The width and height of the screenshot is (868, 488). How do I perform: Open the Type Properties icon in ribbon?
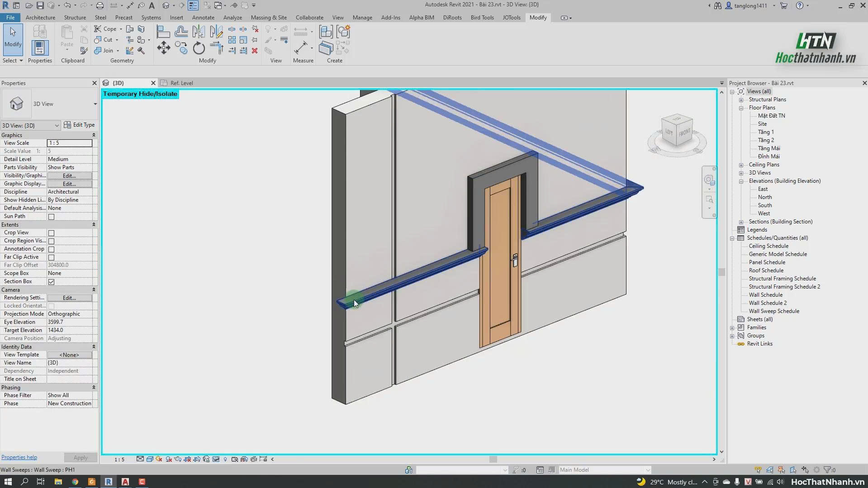point(39,32)
